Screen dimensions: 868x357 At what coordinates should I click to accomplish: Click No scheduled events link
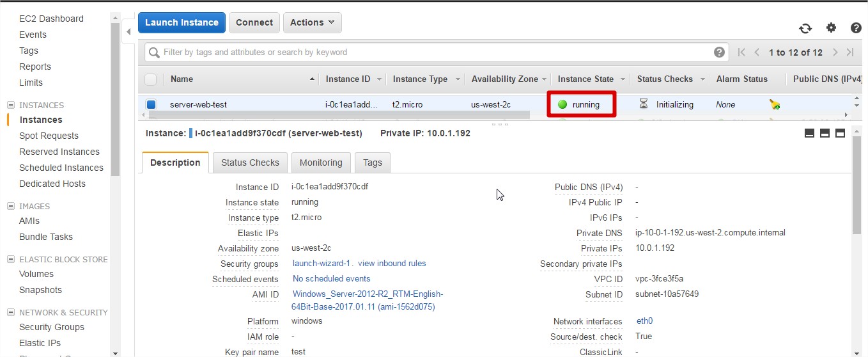(x=331, y=278)
